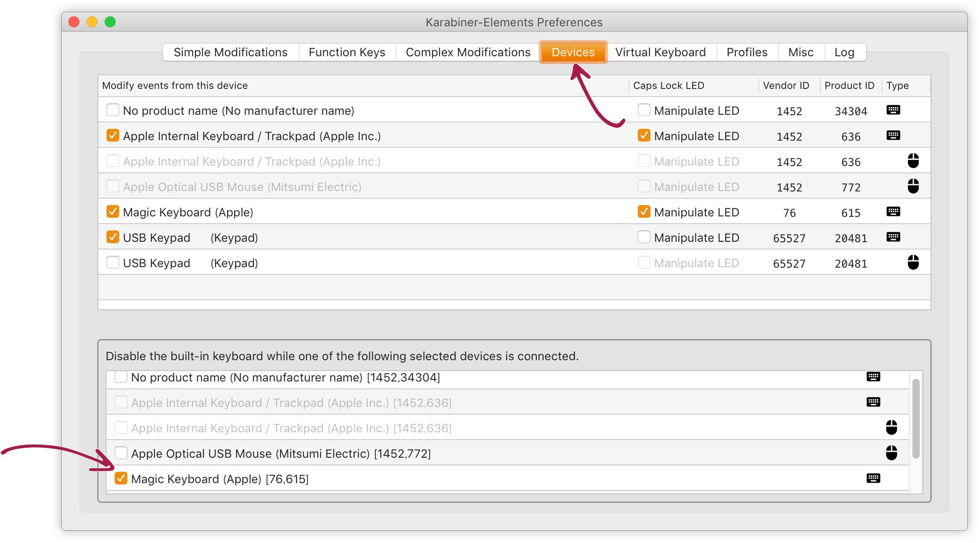
Task: Click mouse type icon for disabled Apple Internal Keyboard row
Action: coord(913,161)
